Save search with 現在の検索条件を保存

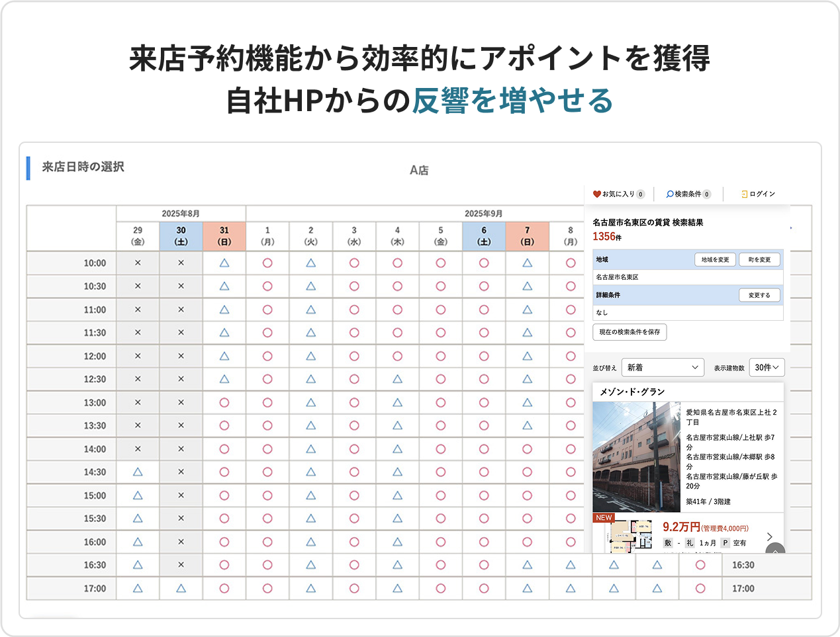[x=630, y=332]
